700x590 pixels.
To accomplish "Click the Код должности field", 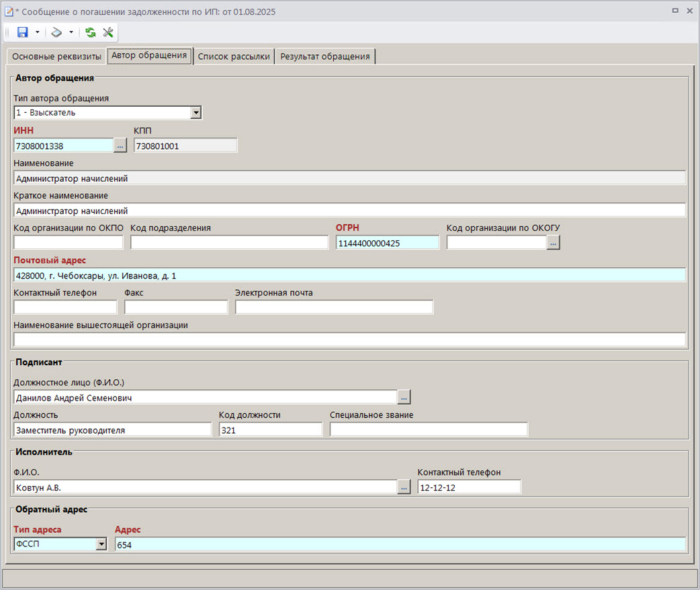I will (x=271, y=430).
